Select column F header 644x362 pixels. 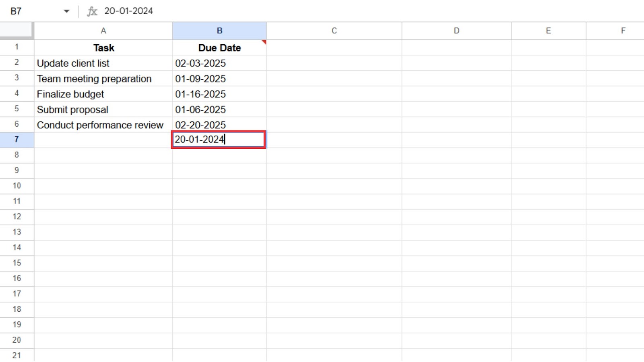click(623, 30)
